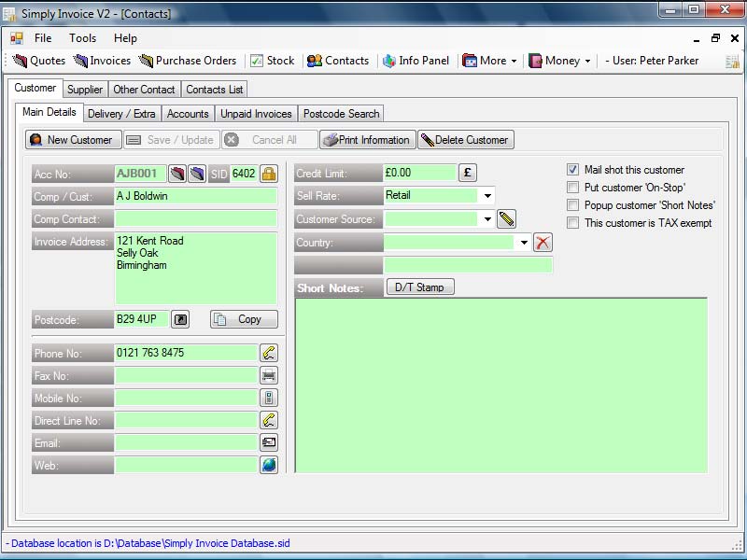Click the postcode lookup arrow icon

[180, 319]
